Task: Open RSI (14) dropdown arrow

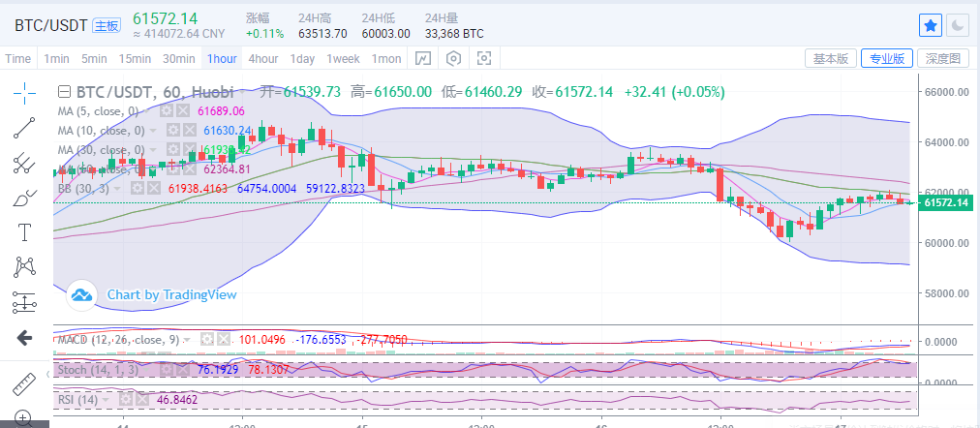Action: (106, 400)
